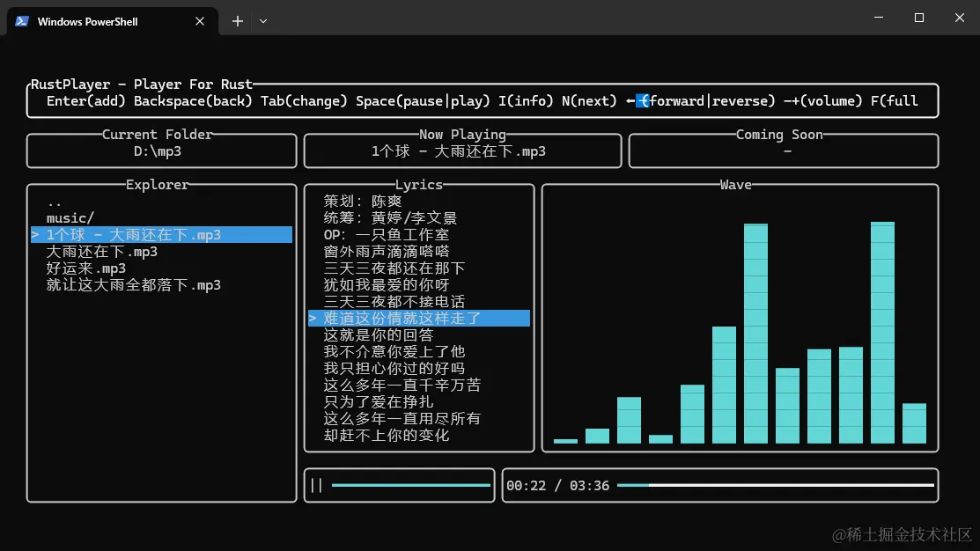Click the lyric line 统筹: 黄婷/李文景

[390, 218]
